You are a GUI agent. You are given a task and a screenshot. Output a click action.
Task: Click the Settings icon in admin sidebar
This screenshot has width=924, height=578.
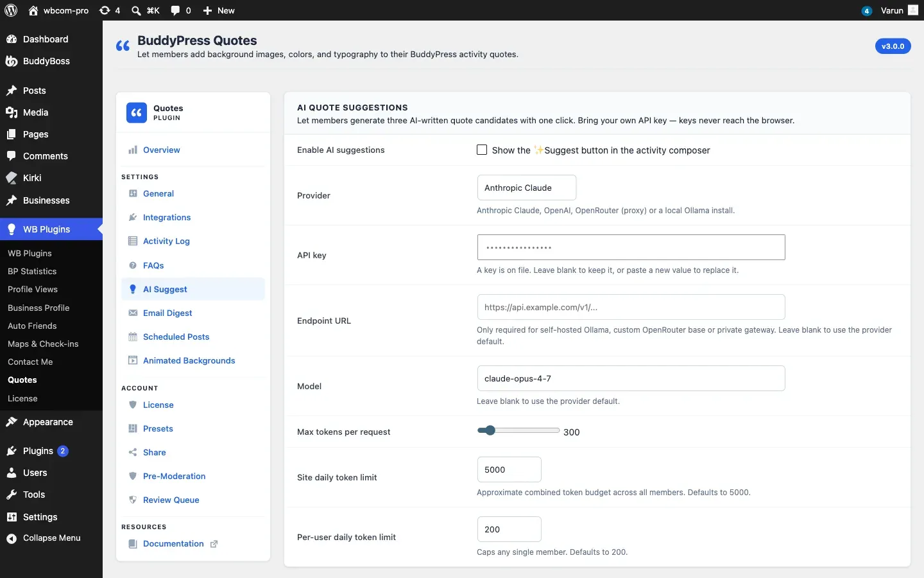pos(12,517)
